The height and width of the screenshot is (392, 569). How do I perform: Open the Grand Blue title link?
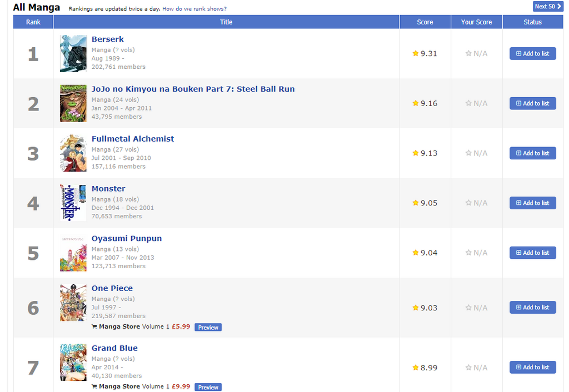point(114,348)
